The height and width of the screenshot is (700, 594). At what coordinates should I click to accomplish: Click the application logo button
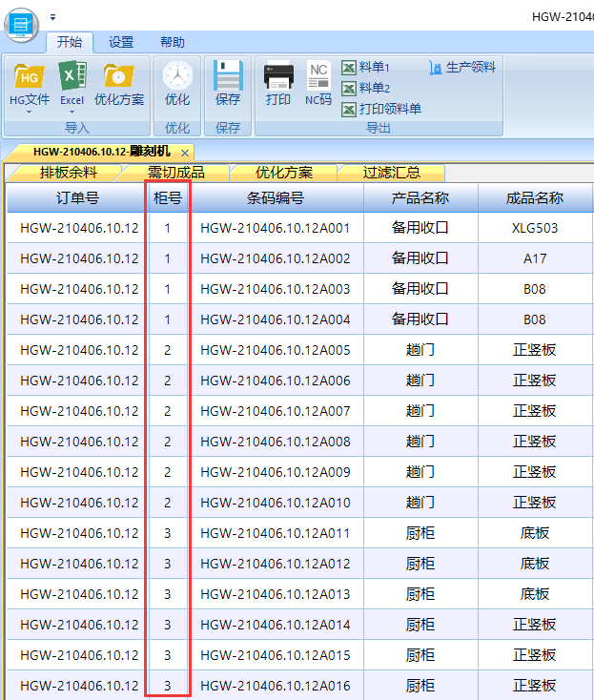[21, 25]
